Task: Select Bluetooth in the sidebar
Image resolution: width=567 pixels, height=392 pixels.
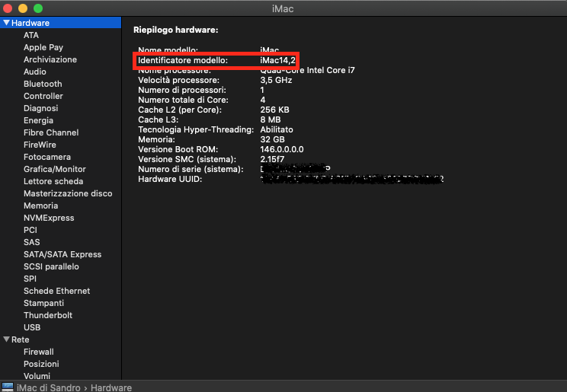Action: [43, 84]
